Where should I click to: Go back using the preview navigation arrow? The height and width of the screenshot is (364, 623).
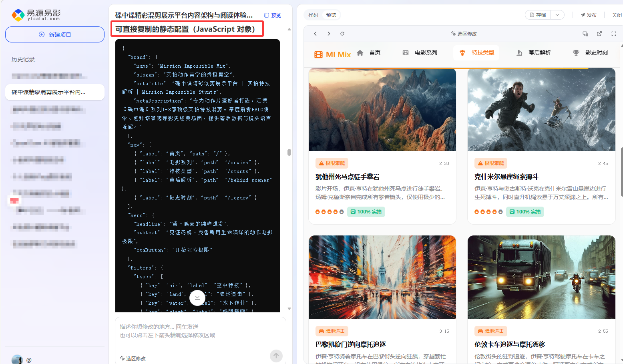315,34
